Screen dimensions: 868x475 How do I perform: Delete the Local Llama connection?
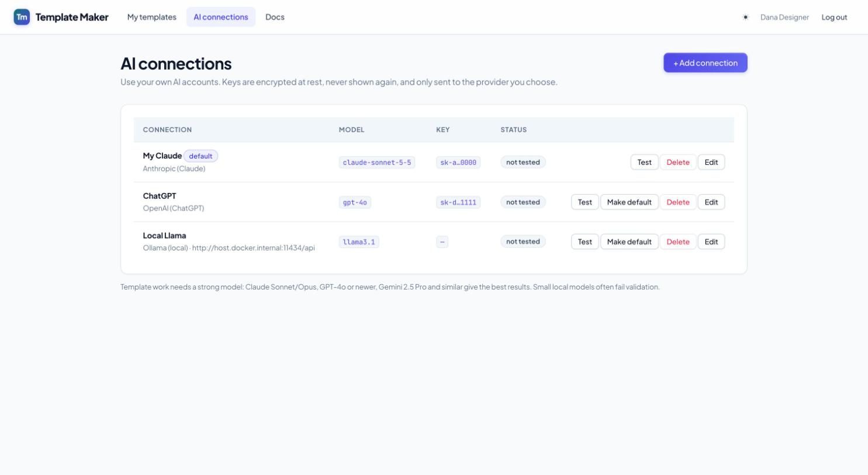point(678,242)
